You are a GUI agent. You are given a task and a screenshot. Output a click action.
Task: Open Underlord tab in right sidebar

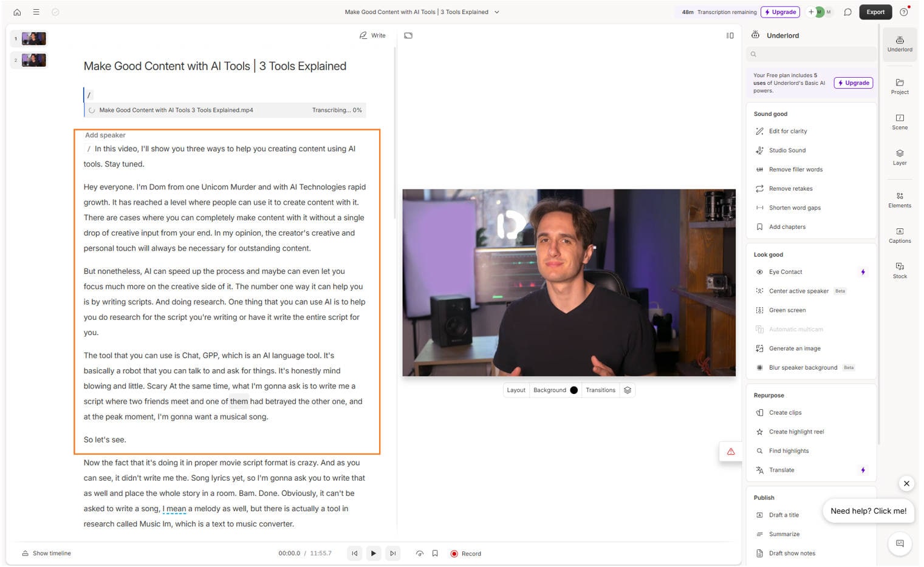point(900,44)
